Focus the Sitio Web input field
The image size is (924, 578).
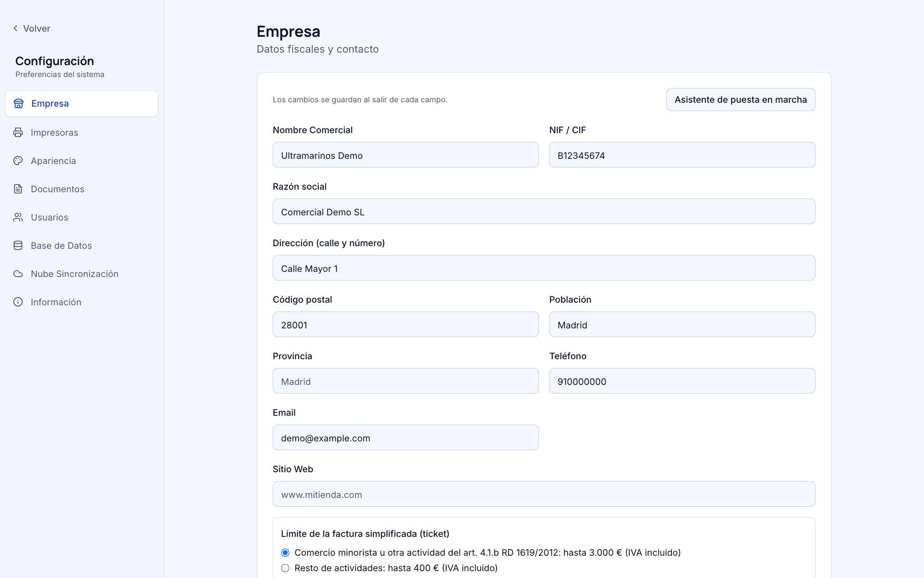544,494
